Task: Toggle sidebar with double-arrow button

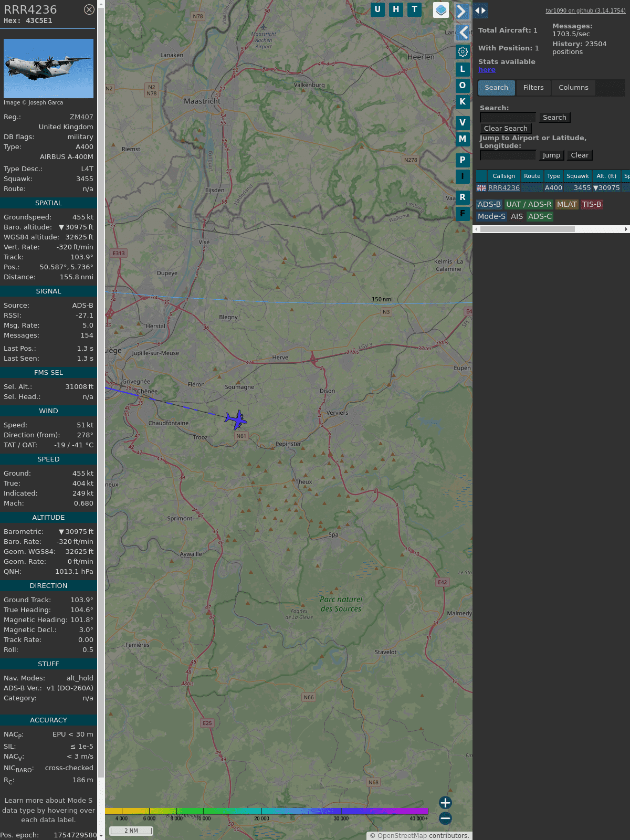Action: (480, 10)
